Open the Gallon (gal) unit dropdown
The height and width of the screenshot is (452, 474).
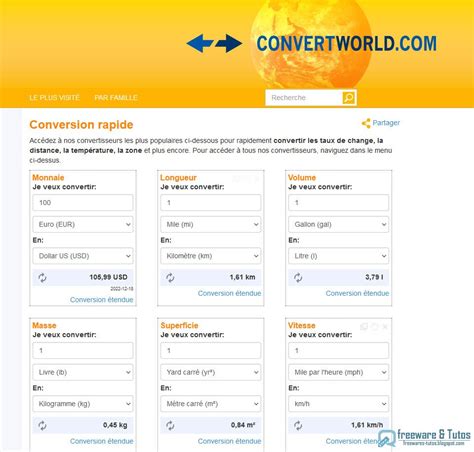coord(338,224)
